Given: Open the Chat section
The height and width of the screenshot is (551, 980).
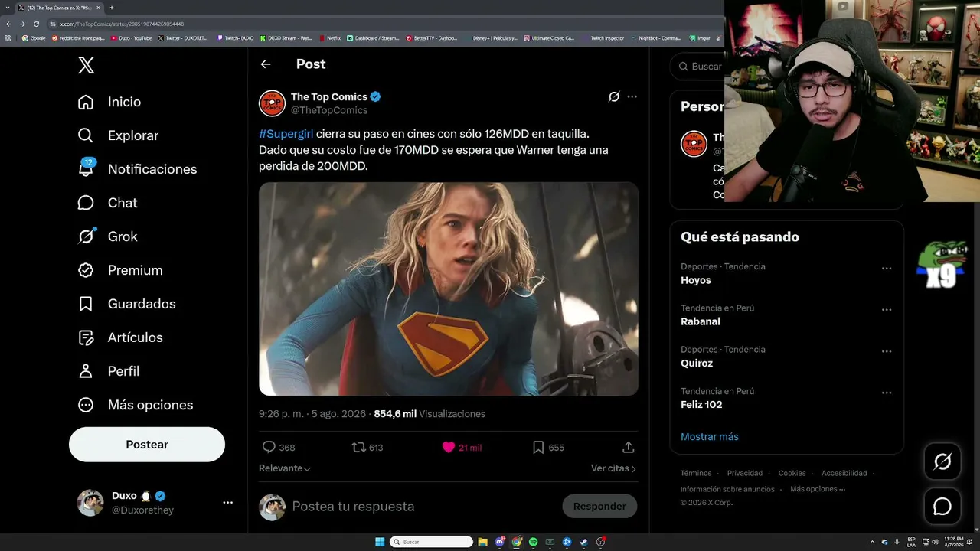Looking at the screenshot, I should coord(107,203).
